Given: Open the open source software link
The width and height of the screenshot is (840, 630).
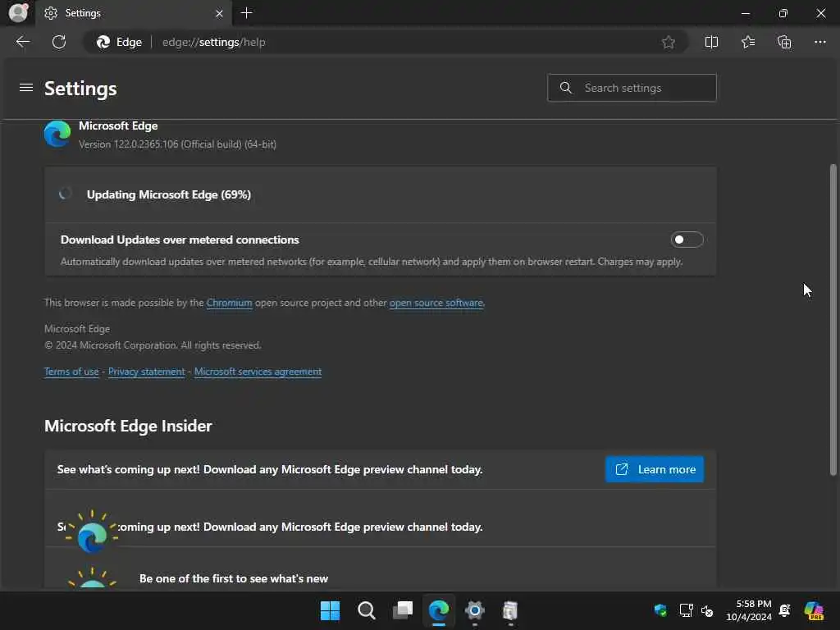Looking at the screenshot, I should click(x=436, y=303).
